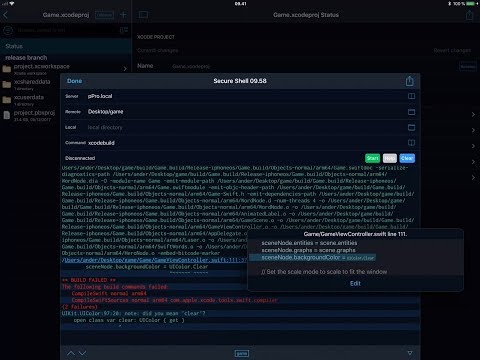Tap the layout icon right of the search field
This screenshot has width=480, height=360.
(x=124, y=30)
